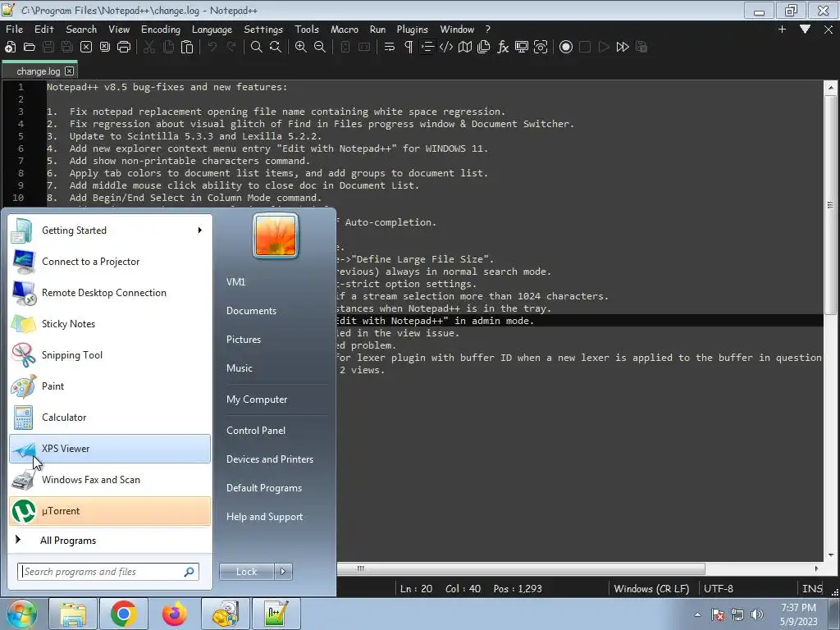This screenshot has width=840, height=630.
Task: Open Snipping Tool from Start menu
Action: pyautogui.click(x=110, y=355)
